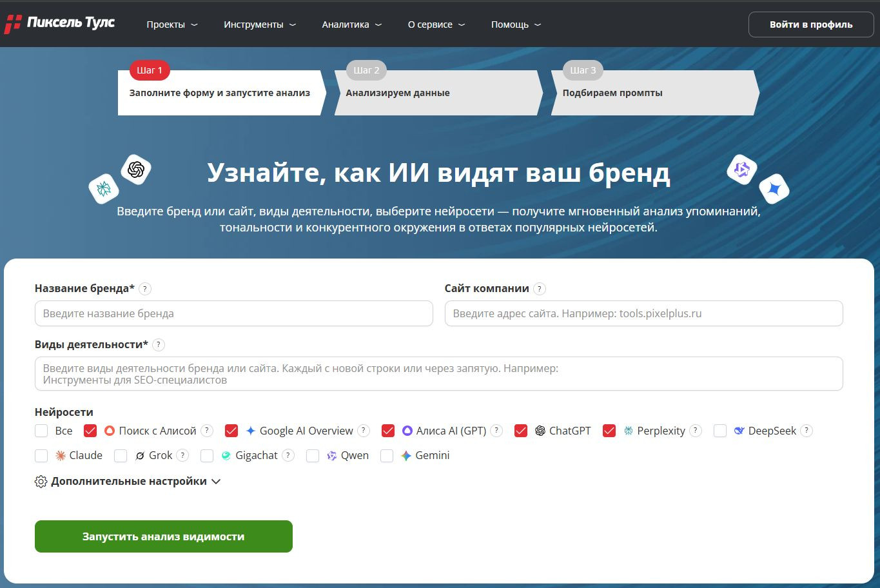Click the floating ChatGPT logo near the headline
This screenshot has height=588, width=880.
point(136,170)
